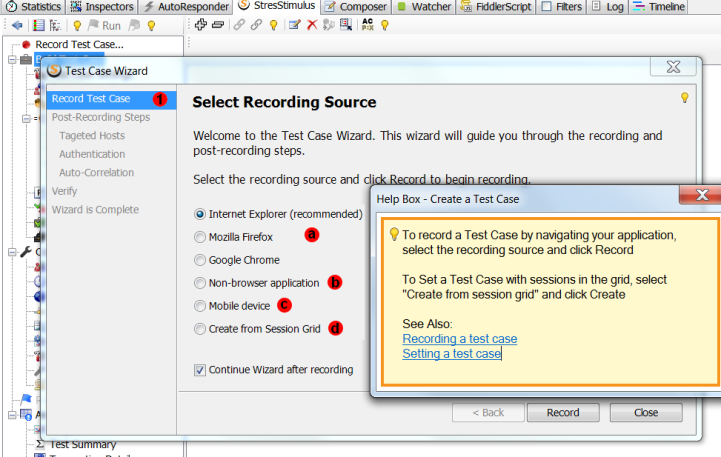Click the edit pencil note toolbar icon

pos(294,25)
